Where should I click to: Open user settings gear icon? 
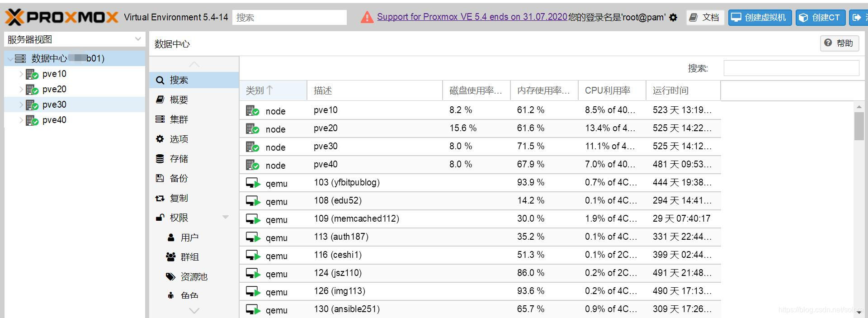[673, 18]
